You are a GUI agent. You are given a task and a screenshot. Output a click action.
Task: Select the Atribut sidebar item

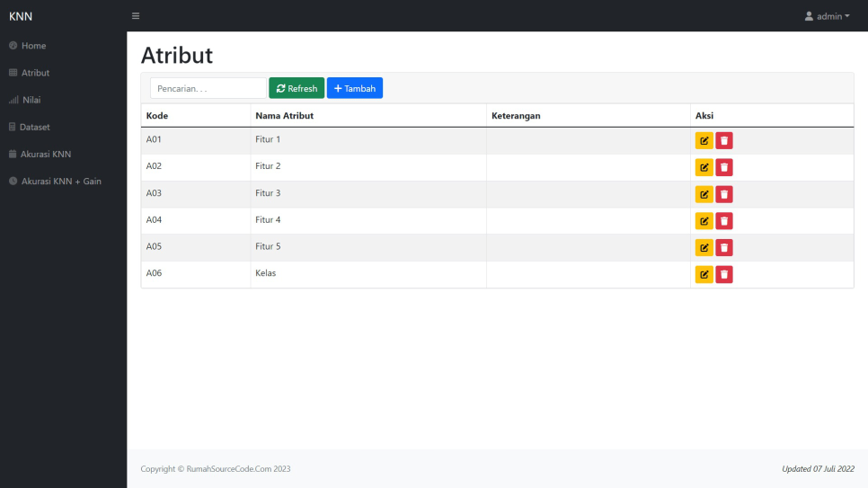(35, 73)
